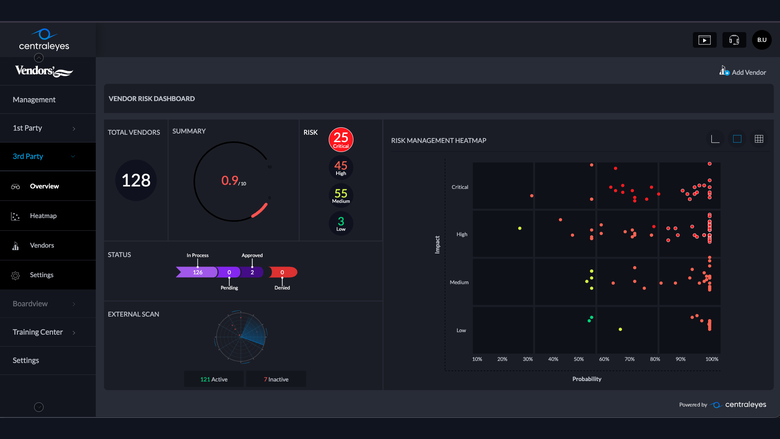Select the red Critical 25 risk circle
Image resolution: width=780 pixels, height=439 pixels.
pos(341,139)
